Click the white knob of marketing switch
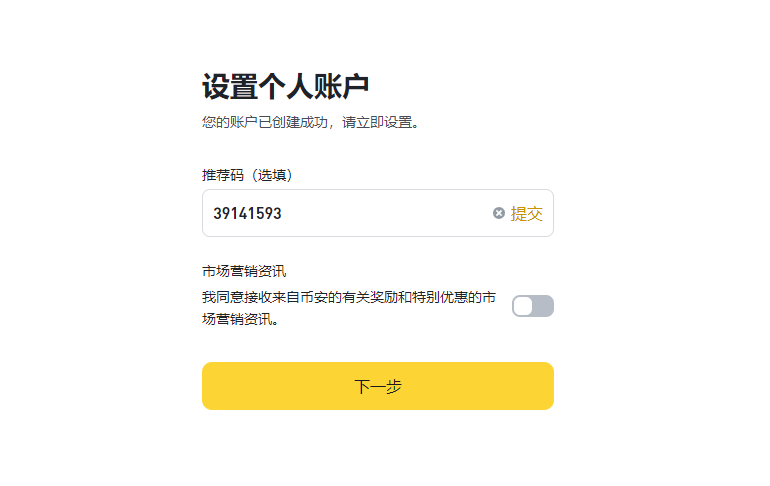 (523, 306)
